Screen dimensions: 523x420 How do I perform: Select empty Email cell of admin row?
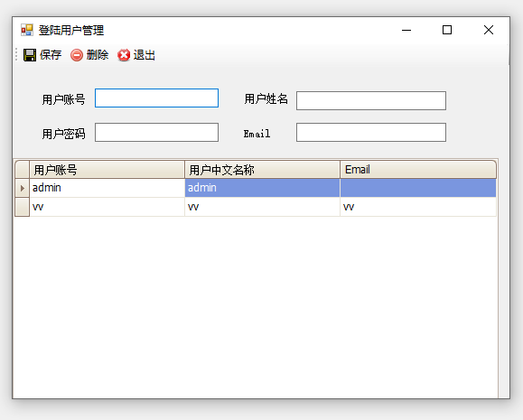(x=418, y=188)
